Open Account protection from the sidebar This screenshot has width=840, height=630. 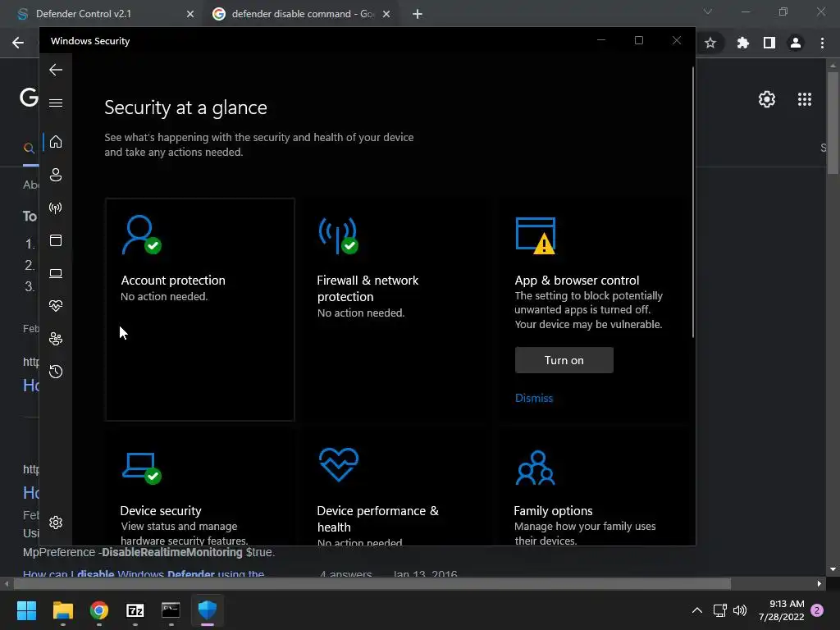pyautogui.click(x=56, y=175)
